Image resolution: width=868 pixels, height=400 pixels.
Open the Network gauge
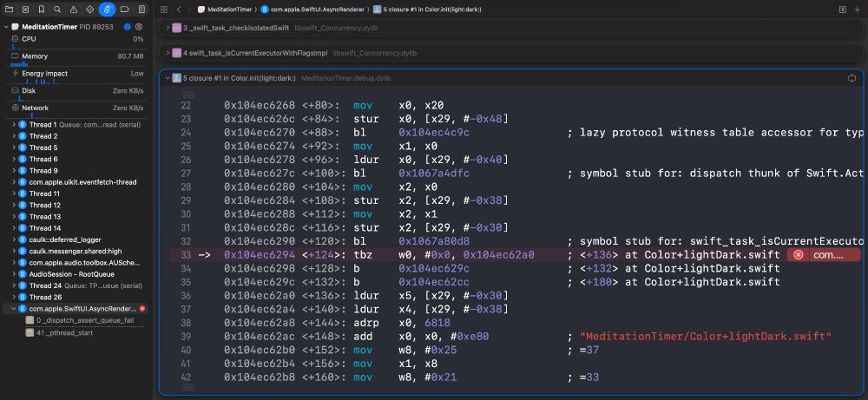pyautogui.click(x=77, y=108)
